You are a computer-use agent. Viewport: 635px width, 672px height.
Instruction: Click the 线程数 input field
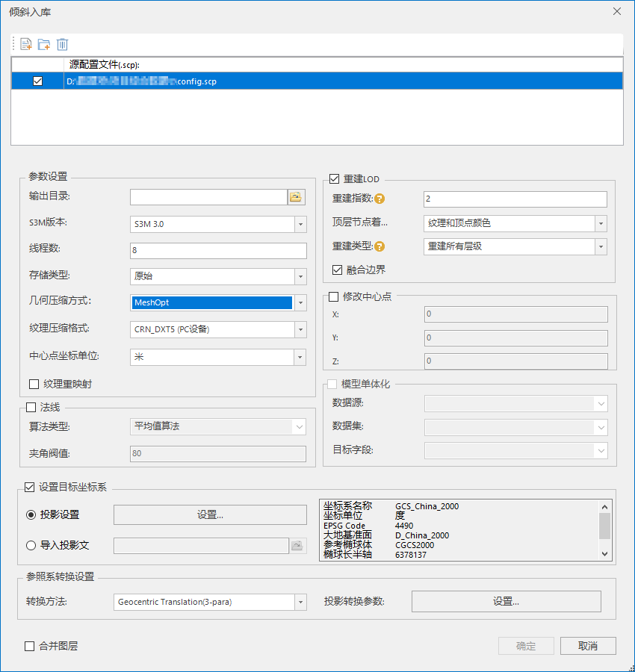pos(218,250)
